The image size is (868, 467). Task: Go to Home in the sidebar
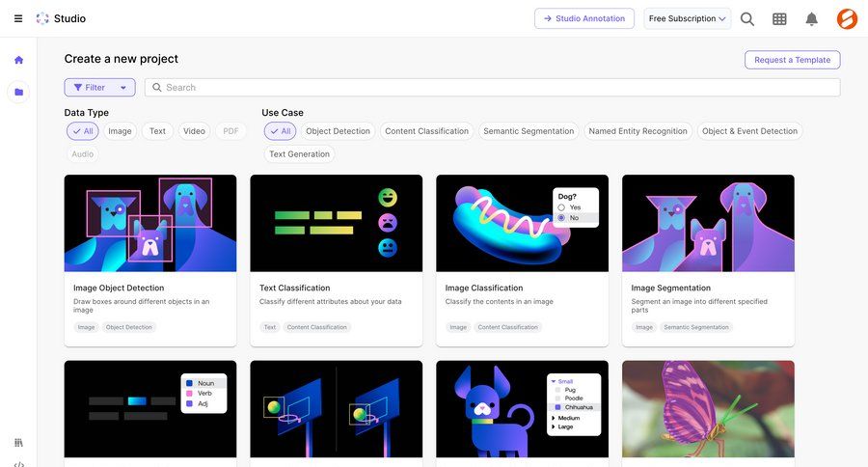tap(19, 60)
